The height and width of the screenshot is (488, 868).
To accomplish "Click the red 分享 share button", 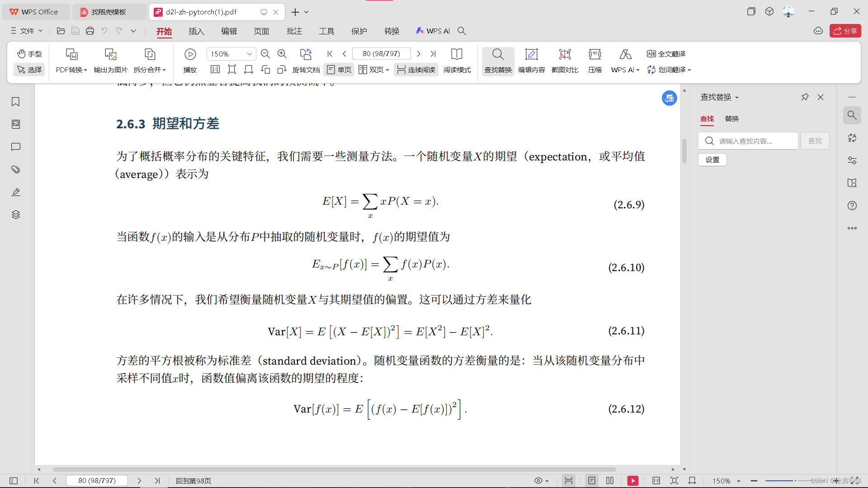I will pyautogui.click(x=845, y=31).
